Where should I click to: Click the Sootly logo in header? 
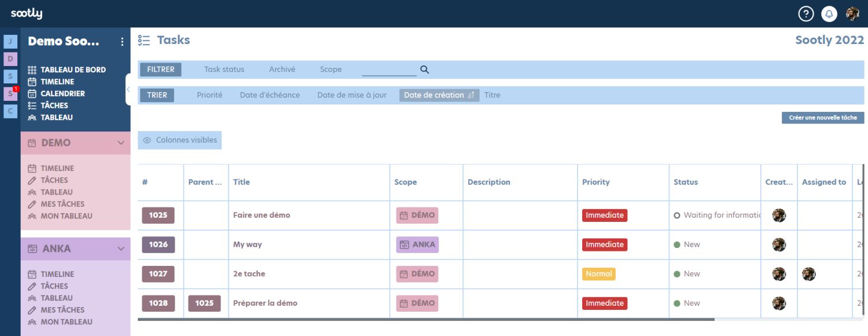(27, 13)
